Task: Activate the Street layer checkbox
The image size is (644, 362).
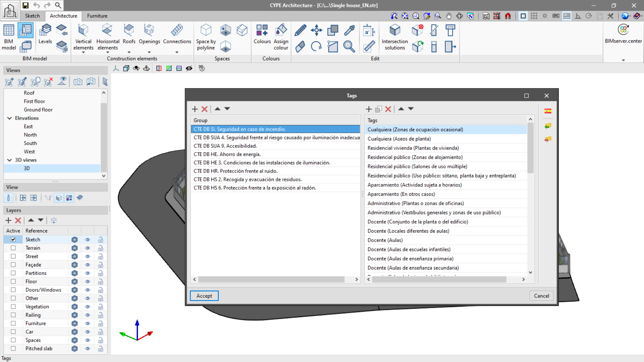Action: click(13, 256)
